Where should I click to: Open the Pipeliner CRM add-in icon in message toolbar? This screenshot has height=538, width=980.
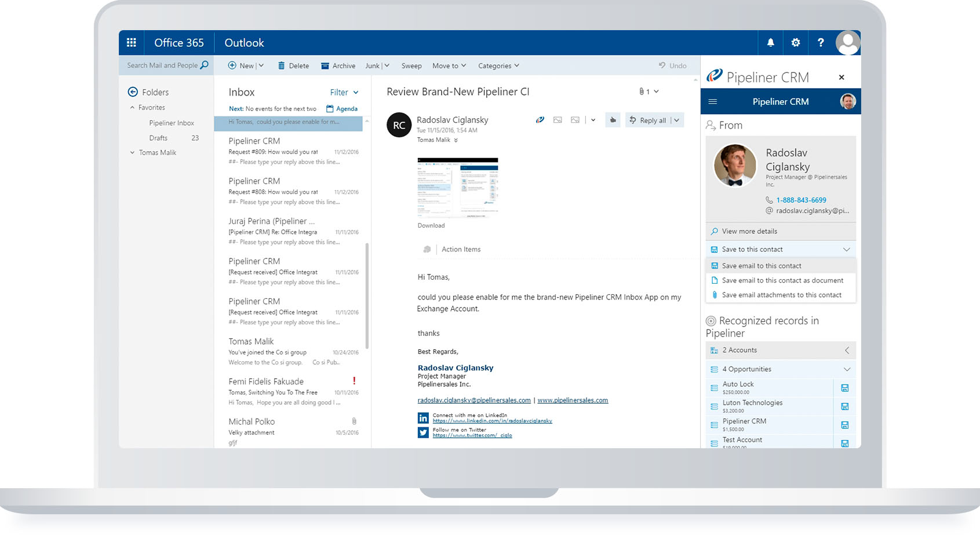point(540,120)
